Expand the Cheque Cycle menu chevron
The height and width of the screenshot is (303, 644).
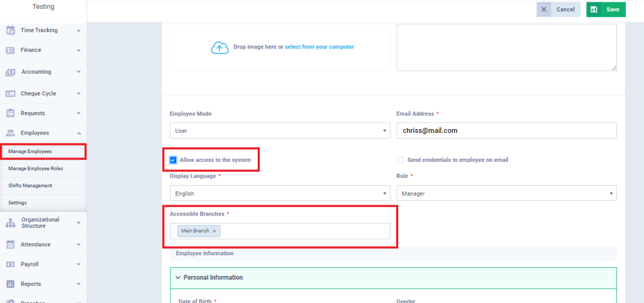tap(79, 94)
